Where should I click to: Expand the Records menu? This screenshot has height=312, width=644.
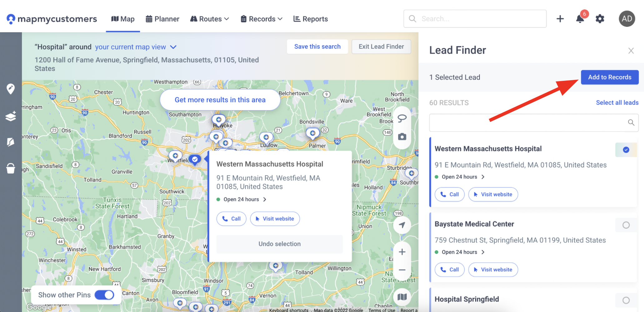tap(262, 19)
